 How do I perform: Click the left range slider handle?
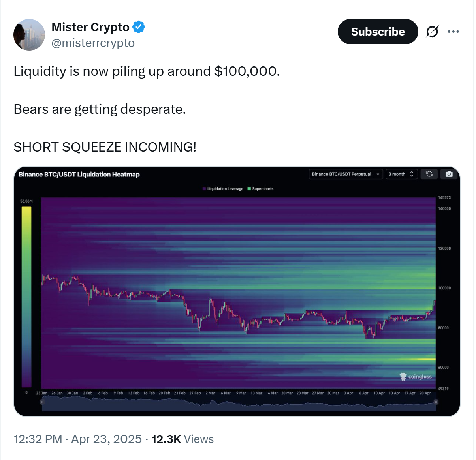[x=42, y=402]
